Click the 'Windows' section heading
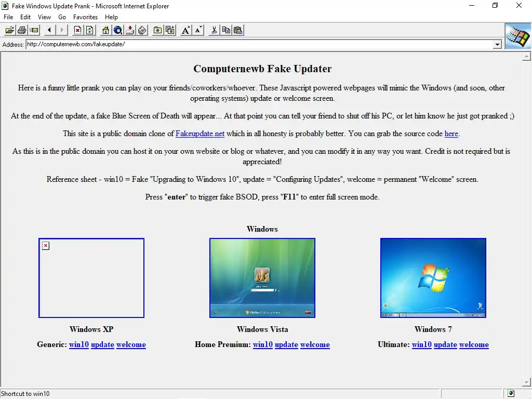 point(262,229)
